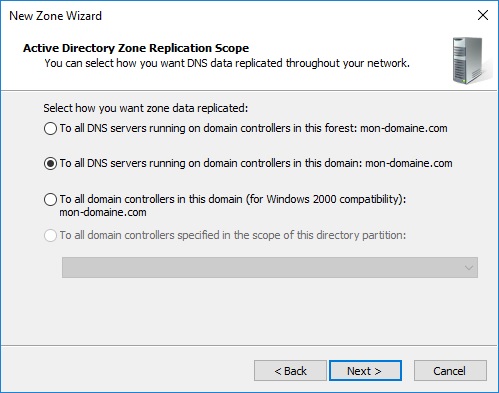Click the chevron arrow of partition dropdown
This screenshot has height=393, width=499.
pyautogui.click(x=469, y=268)
